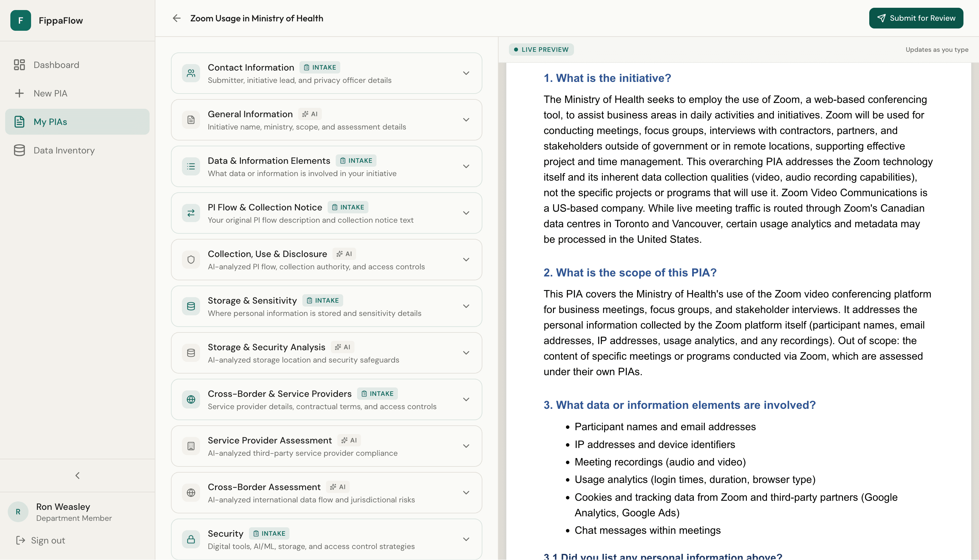This screenshot has width=979, height=560.
Task: Expand the Cross-Border & Service Providers section
Action: coord(466,399)
